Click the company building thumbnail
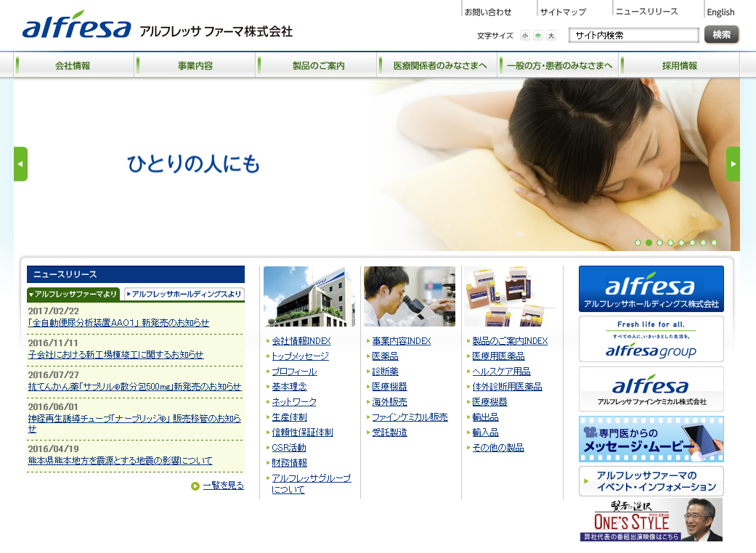 coord(309,296)
